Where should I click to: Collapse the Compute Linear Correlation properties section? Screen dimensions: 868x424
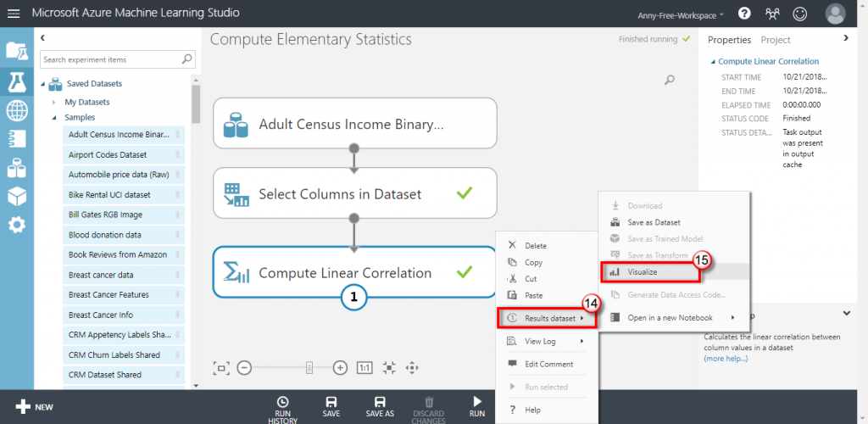714,61
